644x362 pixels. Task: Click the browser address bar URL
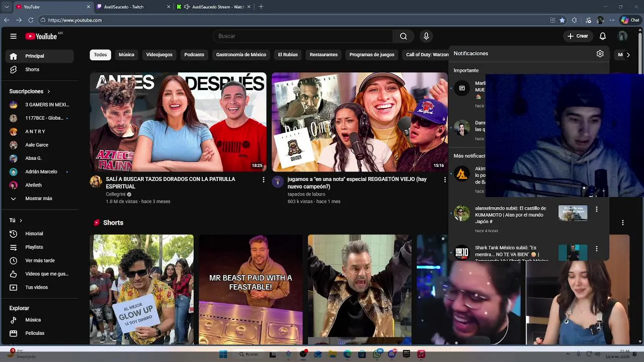(x=75, y=20)
